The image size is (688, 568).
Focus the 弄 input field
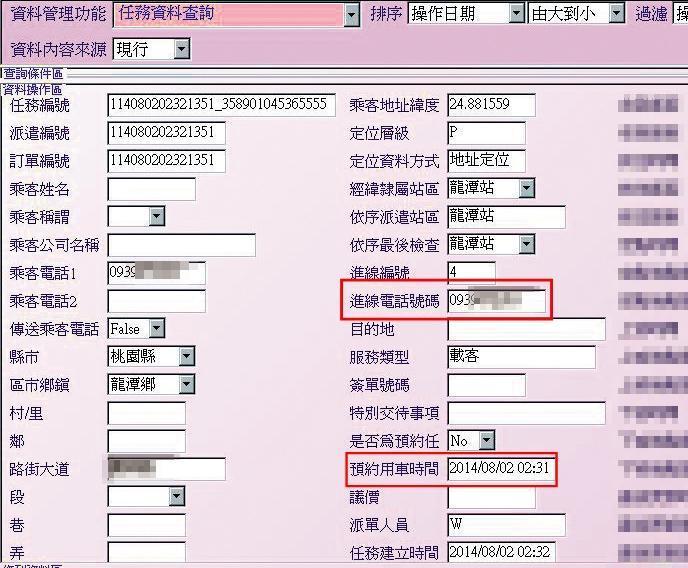[x=147, y=552]
